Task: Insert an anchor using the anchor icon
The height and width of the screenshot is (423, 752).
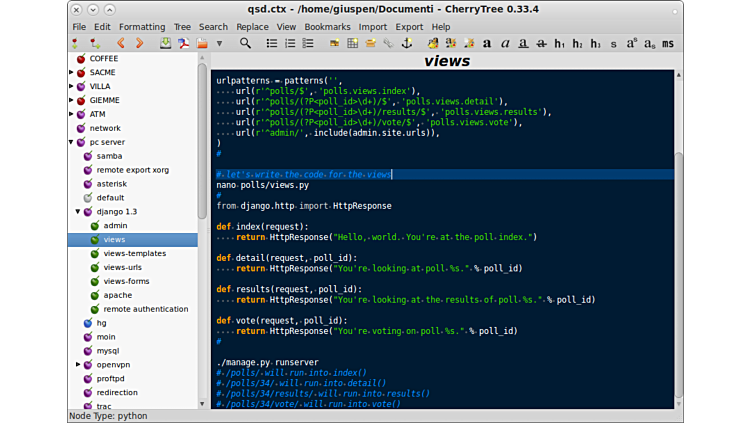Action: click(x=406, y=44)
